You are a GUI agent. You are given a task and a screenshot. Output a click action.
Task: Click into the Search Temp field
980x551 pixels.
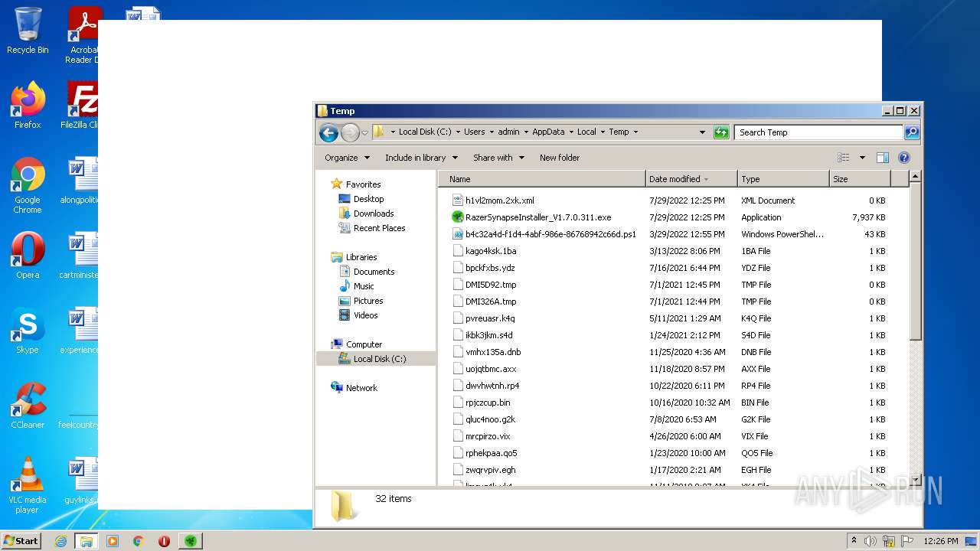pos(819,132)
